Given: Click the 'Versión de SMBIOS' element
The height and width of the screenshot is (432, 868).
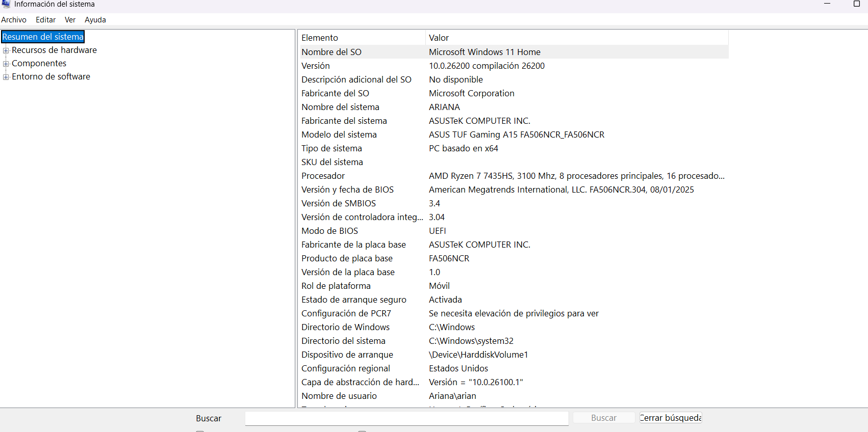Looking at the screenshot, I should pyautogui.click(x=339, y=203).
